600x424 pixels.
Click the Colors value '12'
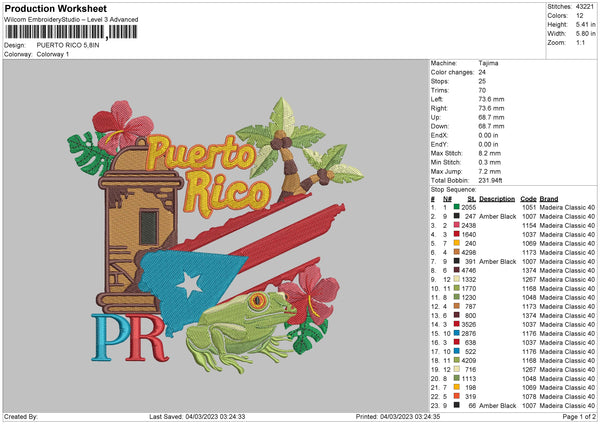click(580, 16)
